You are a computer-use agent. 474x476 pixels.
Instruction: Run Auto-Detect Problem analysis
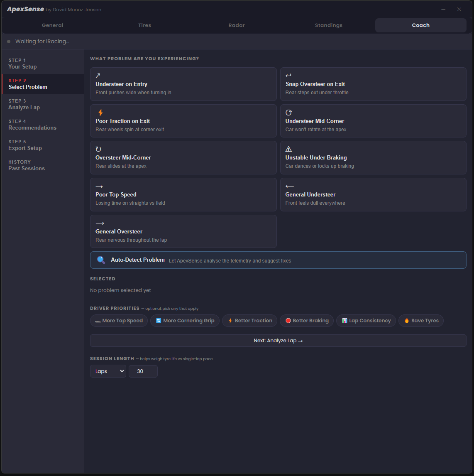click(278, 260)
